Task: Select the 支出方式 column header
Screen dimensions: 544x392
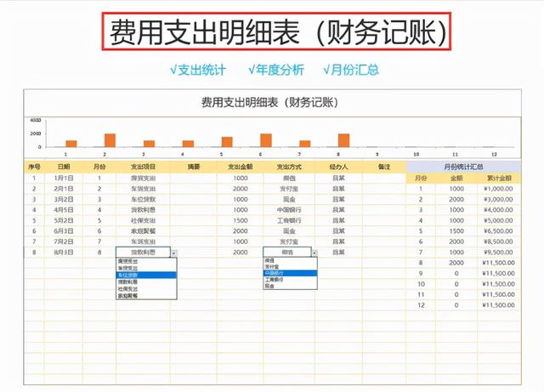Action: pos(289,167)
